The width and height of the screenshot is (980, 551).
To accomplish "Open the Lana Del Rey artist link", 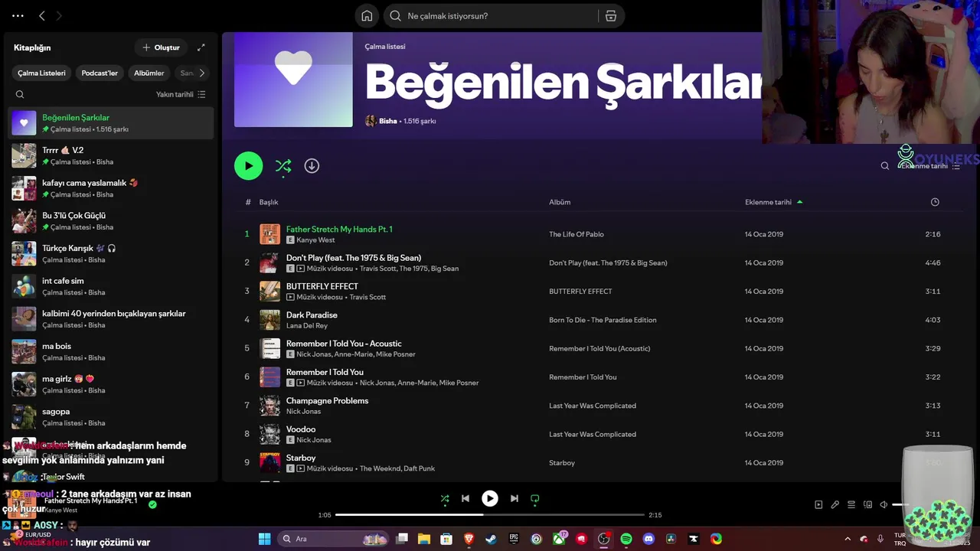I will point(307,326).
